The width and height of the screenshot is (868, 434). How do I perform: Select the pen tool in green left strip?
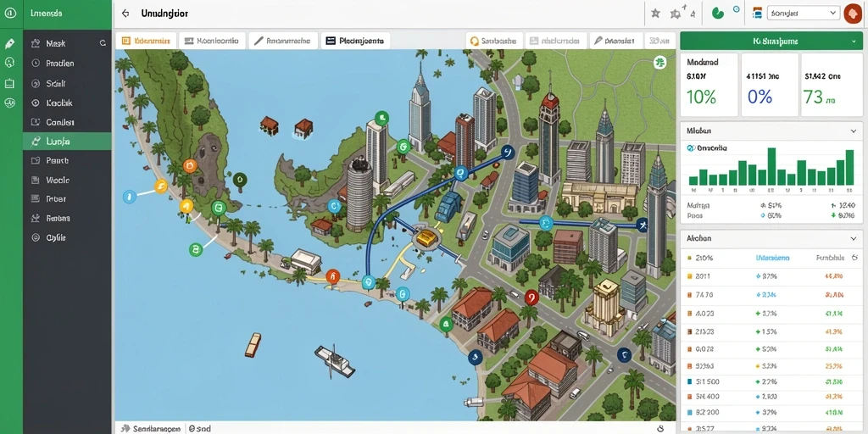(x=9, y=44)
